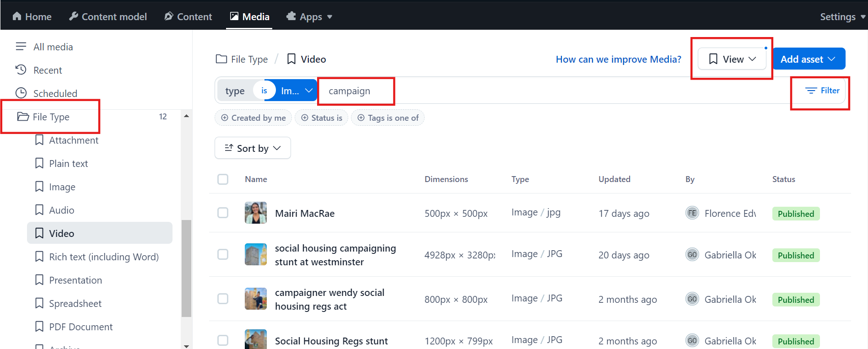This screenshot has height=349, width=868.
Task: Click the Recent clock-history icon
Action: pyautogui.click(x=21, y=70)
